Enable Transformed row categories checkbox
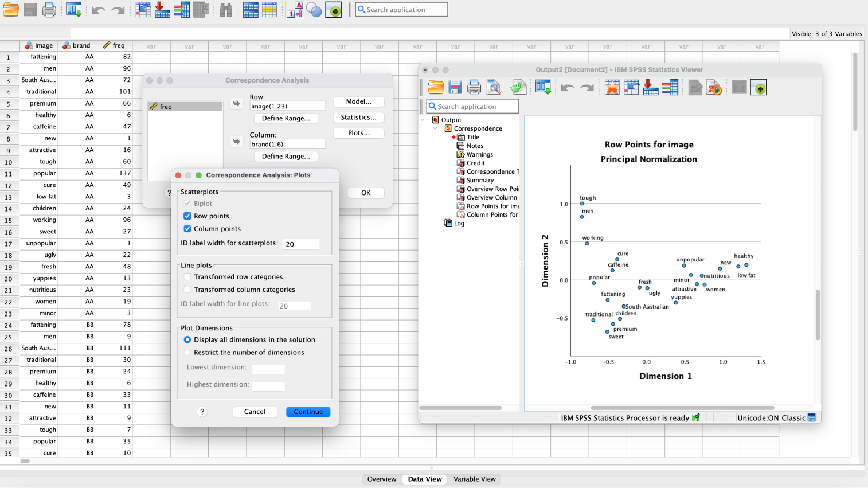This screenshot has width=868, height=488. pos(187,277)
